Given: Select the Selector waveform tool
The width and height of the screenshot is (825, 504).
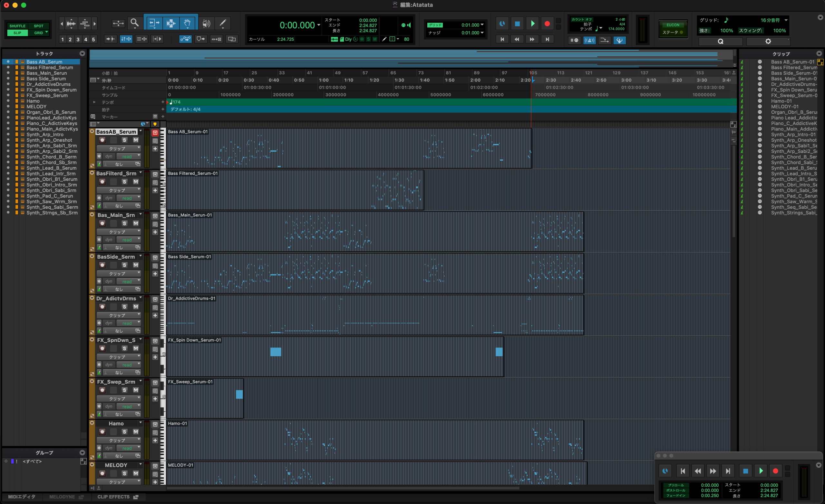Looking at the screenshot, I should (171, 23).
